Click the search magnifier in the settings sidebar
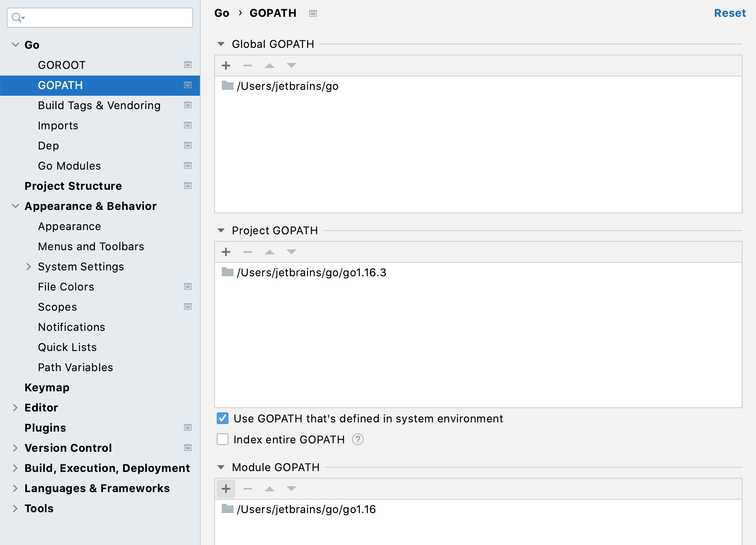This screenshot has height=545, width=756. (16, 18)
